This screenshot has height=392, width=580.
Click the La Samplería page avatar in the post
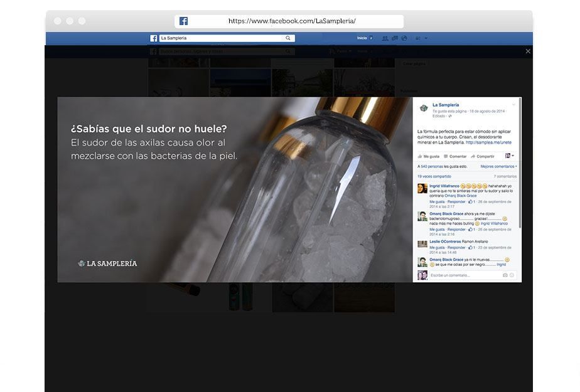(424, 109)
